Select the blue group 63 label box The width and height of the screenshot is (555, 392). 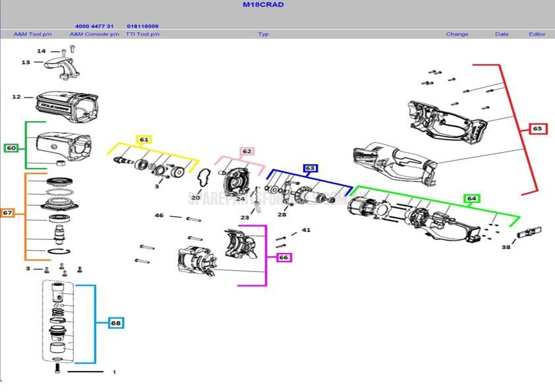pos(310,168)
